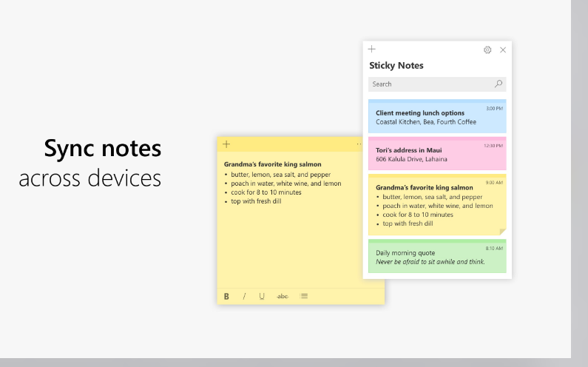The width and height of the screenshot is (588, 367).
Task: Click 'top with fresh dill' in open note
Action: pos(256,201)
